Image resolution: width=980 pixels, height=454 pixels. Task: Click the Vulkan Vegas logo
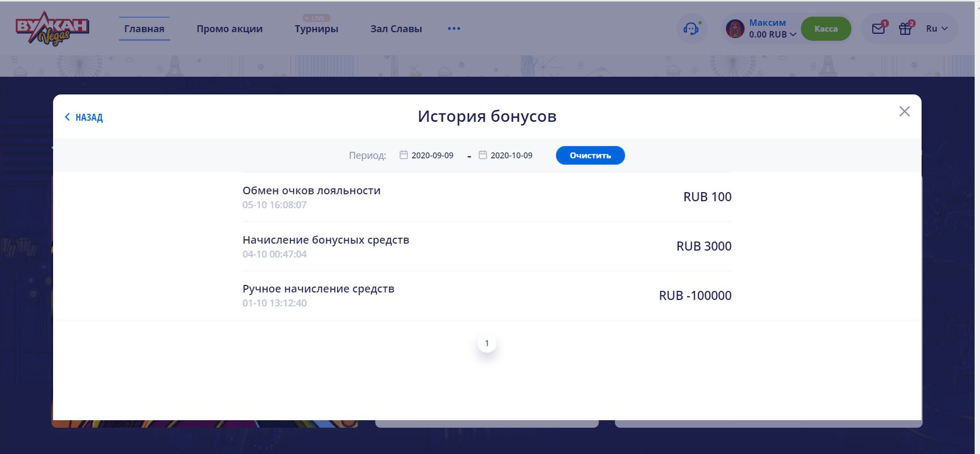point(52,30)
